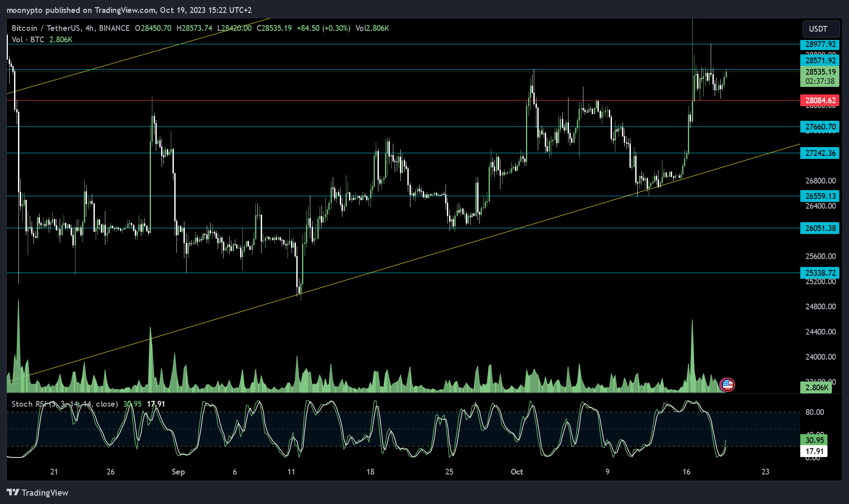Viewport: 849px width, 504px height.
Task: Click the TradingView logo at bottom left
Action: tap(38, 493)
